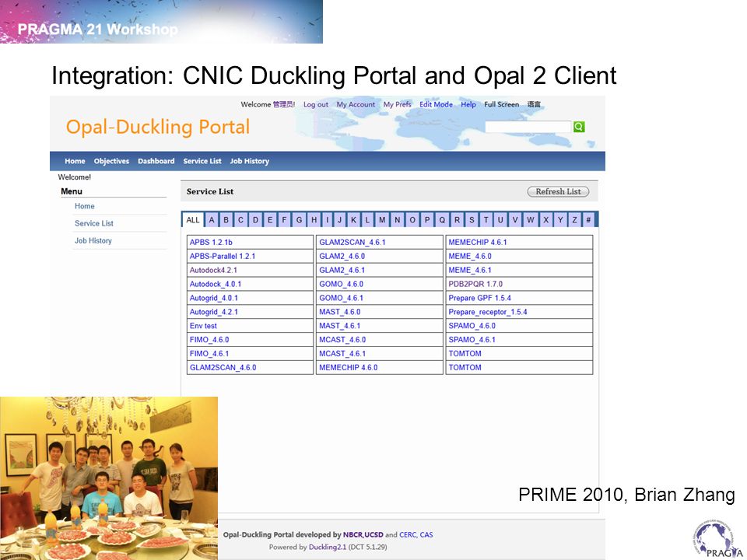The height and width of the screenshot is (560, 747).
Task: Click the group dinner photo thumbnail
Action: (x=109, y=478)
